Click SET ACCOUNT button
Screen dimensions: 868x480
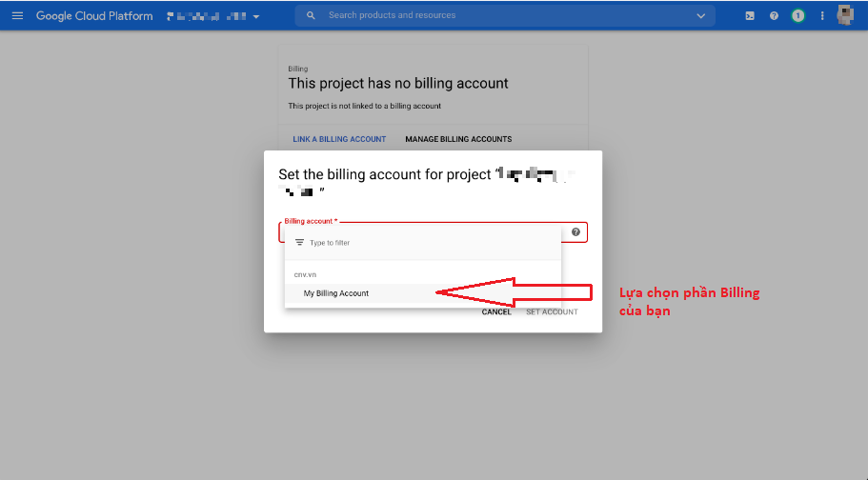(552, 312)
